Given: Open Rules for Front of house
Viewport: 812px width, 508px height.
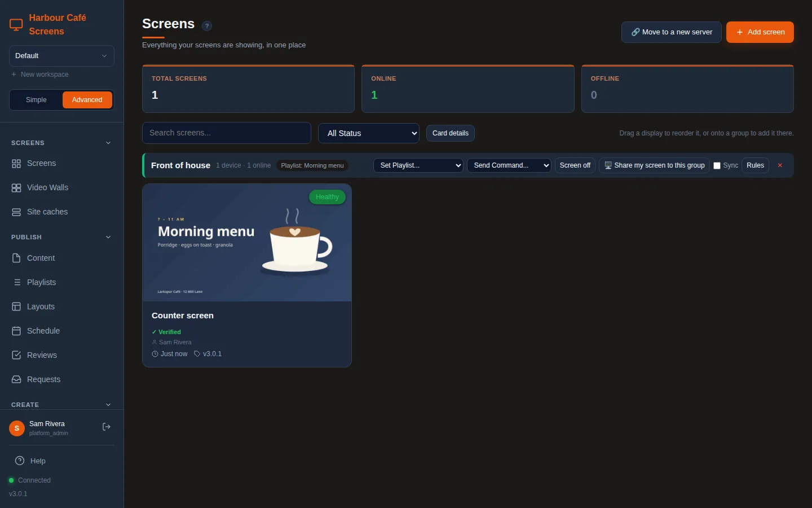Looking at the screenshot, I should click(755, 165).
